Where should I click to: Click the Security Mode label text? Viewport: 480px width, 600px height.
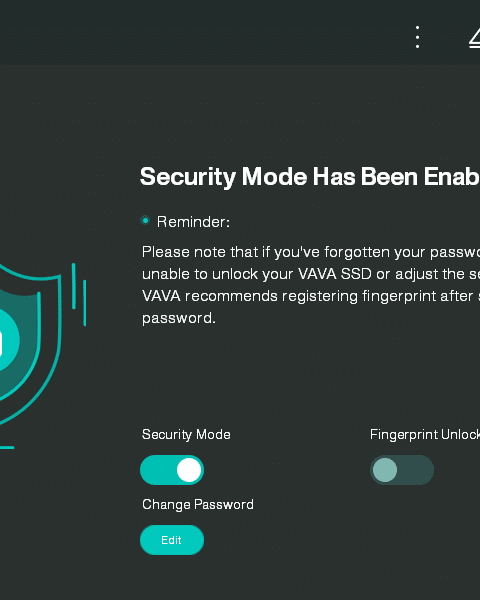(186, 434)
